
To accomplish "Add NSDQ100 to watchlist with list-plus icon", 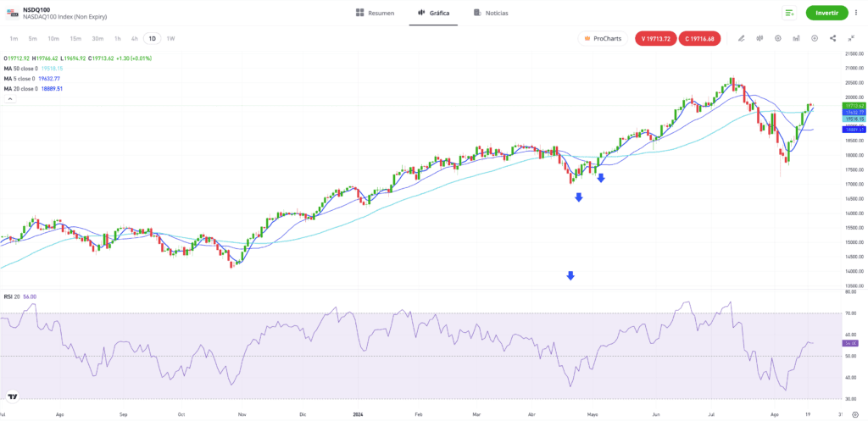I will click(789, 13).
